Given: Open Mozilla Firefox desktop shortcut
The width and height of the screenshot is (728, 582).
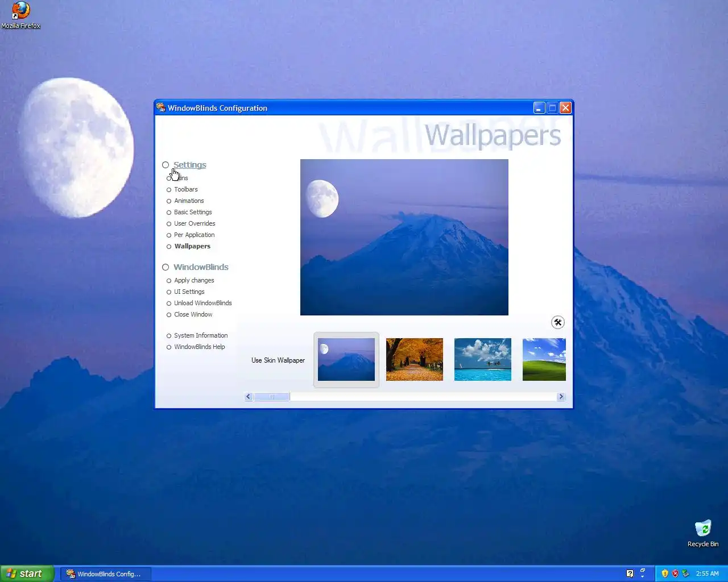Looking at the screenshot, I should click(20, 15).
